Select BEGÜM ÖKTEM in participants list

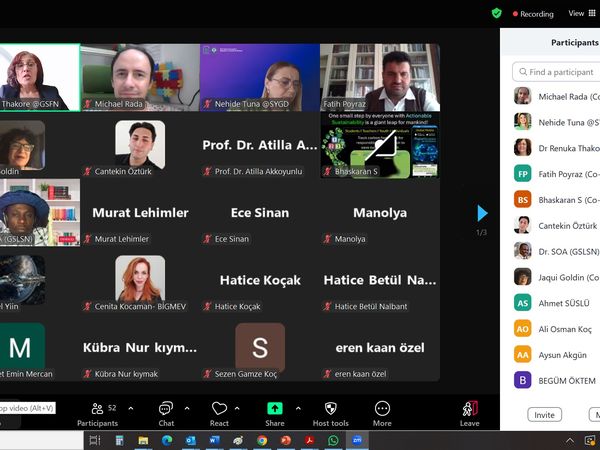click(557, 381)
